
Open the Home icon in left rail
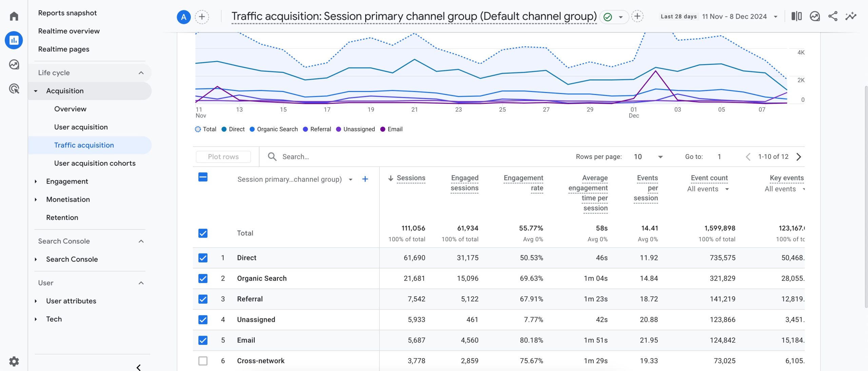pyautogui.click(x=14, y=16)
